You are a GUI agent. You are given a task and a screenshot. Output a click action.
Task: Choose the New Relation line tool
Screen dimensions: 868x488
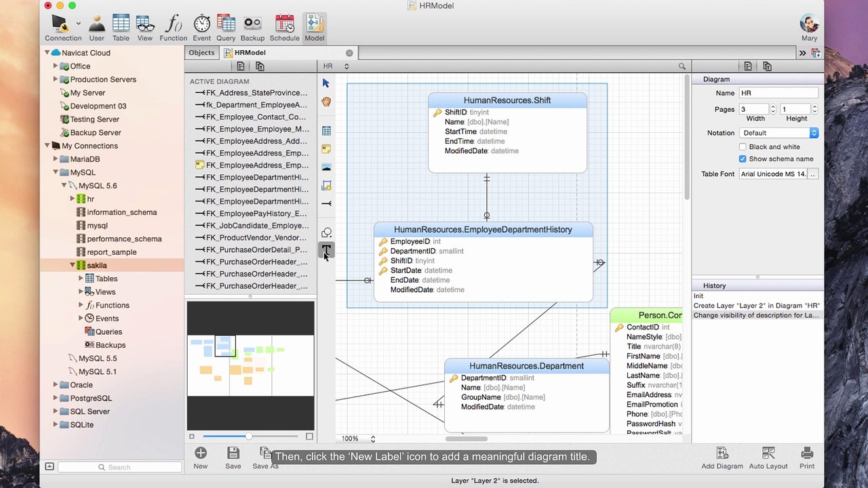coord(326,203)
